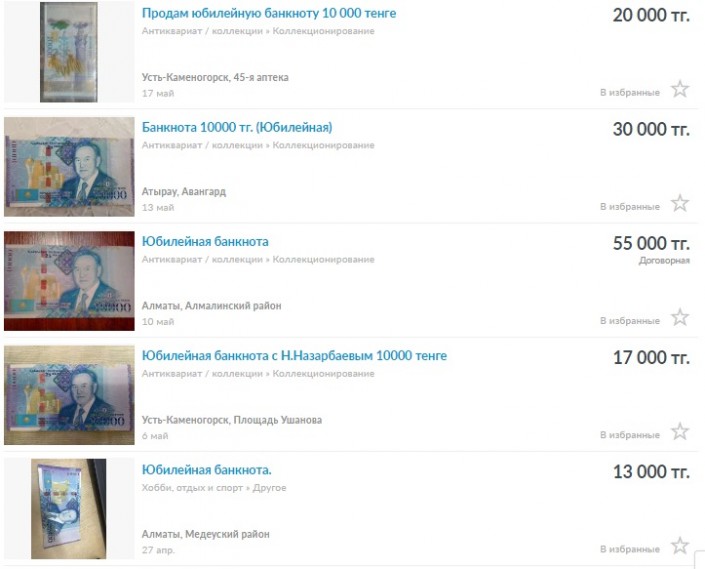
Task: Click 'В избранные' on the Medeu district listing
Action: [x=630, y=549]
